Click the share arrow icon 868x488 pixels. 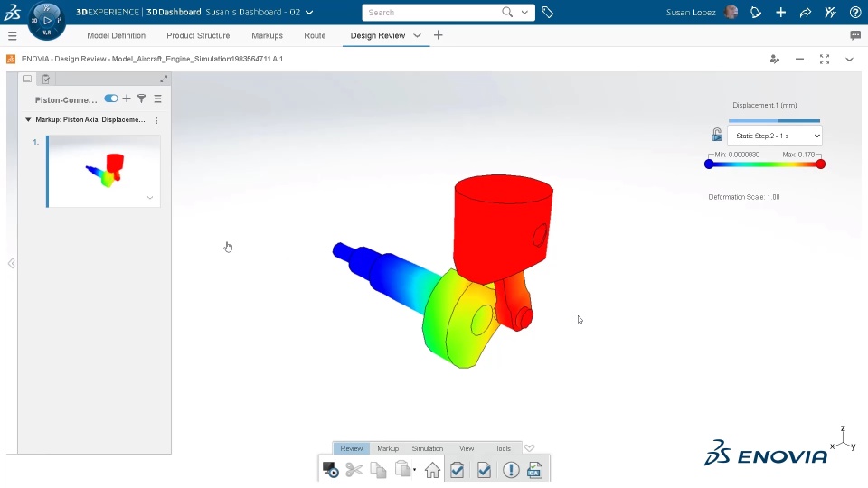806,12
